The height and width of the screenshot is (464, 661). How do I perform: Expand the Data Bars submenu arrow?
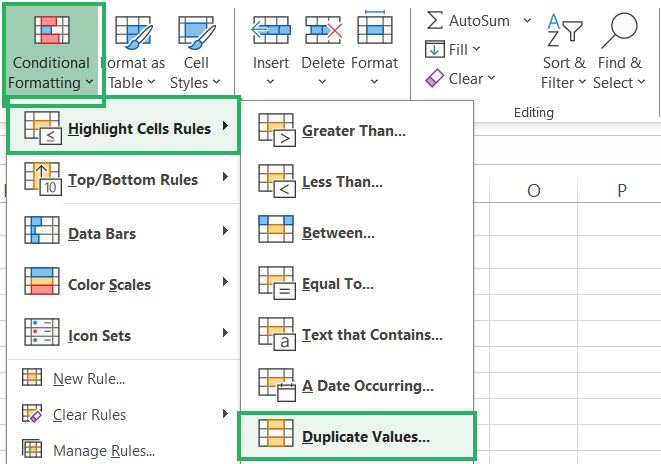coord(226,231)
